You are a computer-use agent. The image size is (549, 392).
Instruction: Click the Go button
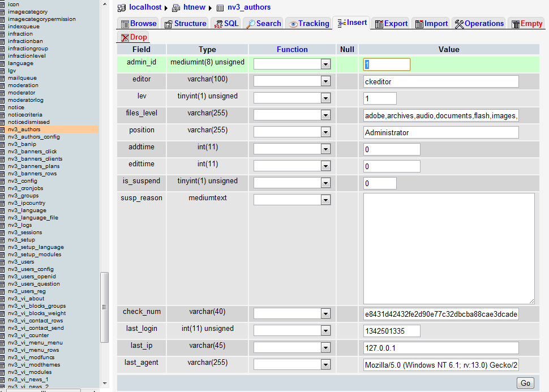525,383
